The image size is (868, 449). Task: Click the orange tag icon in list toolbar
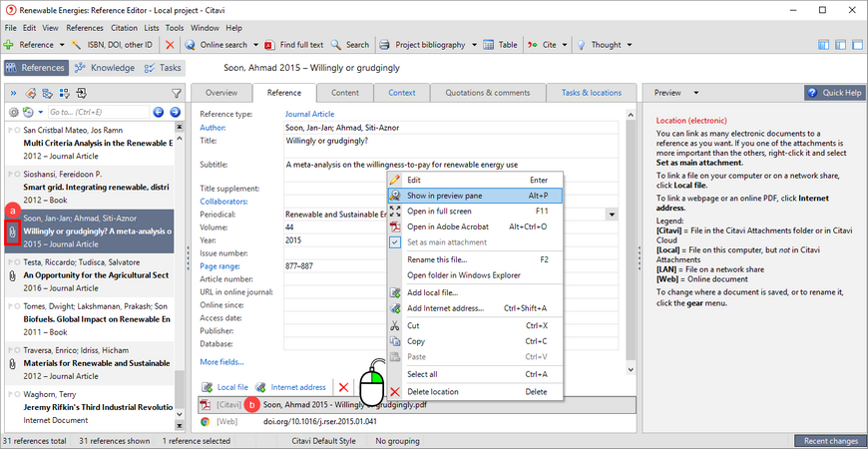pos(31,93)
